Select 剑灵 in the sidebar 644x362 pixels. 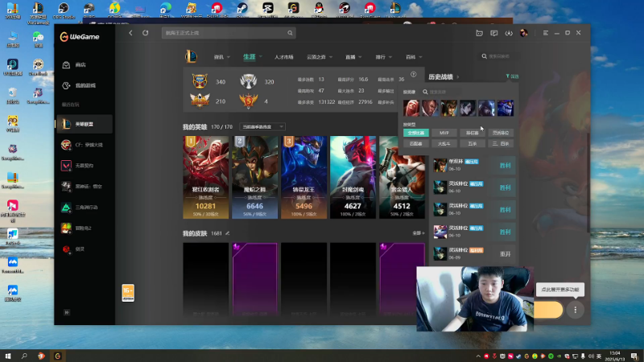85,249
